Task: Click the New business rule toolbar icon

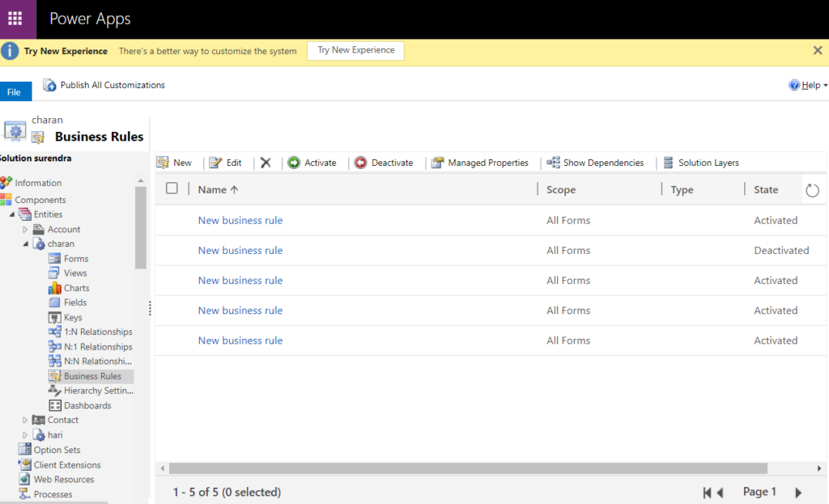Action: tap(163, 163)
